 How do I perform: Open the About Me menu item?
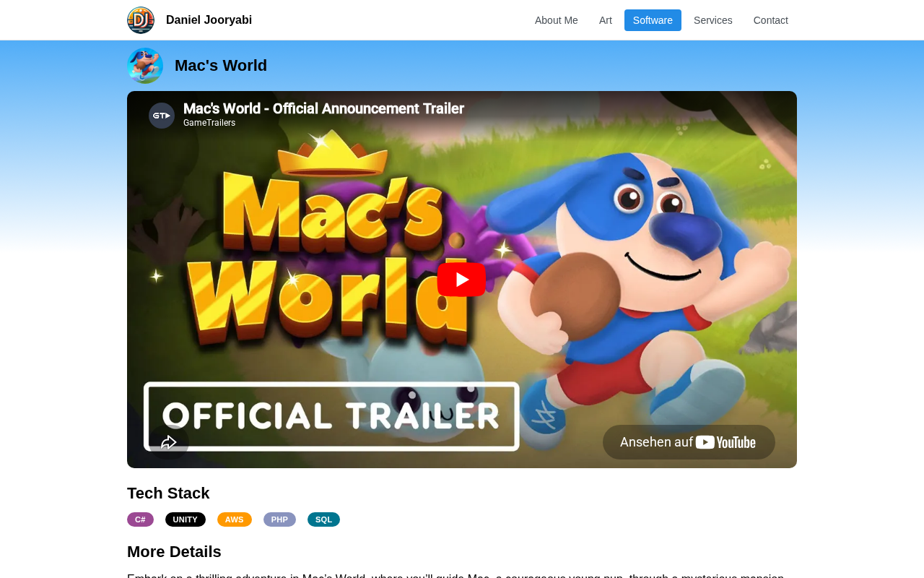(557, 20)
